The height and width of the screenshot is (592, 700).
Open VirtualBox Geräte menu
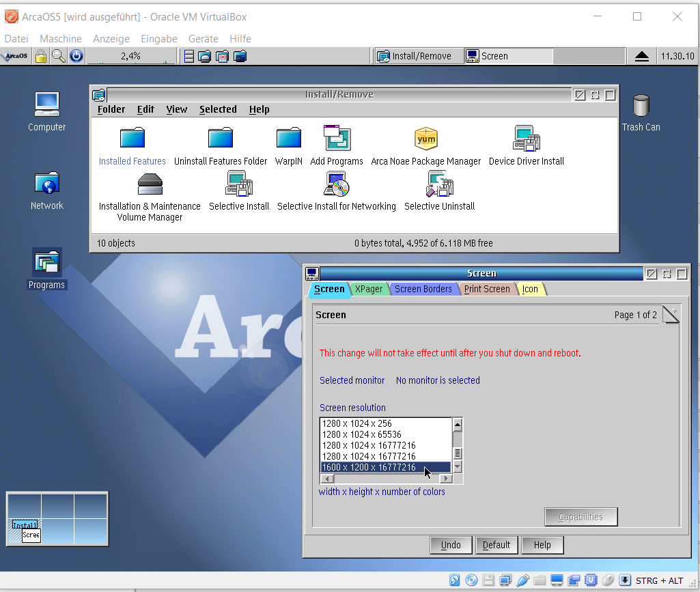(203, 39)
